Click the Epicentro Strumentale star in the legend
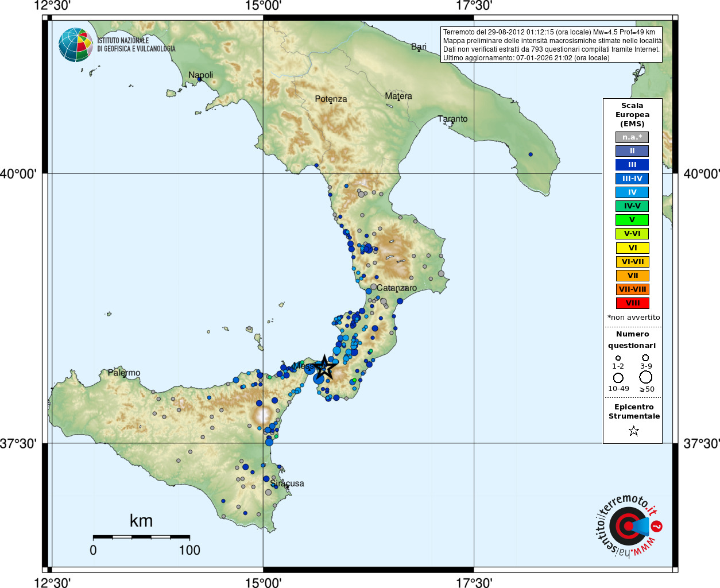Image resolution: width=720 pixels, height=588 pixels. [633, 431]
